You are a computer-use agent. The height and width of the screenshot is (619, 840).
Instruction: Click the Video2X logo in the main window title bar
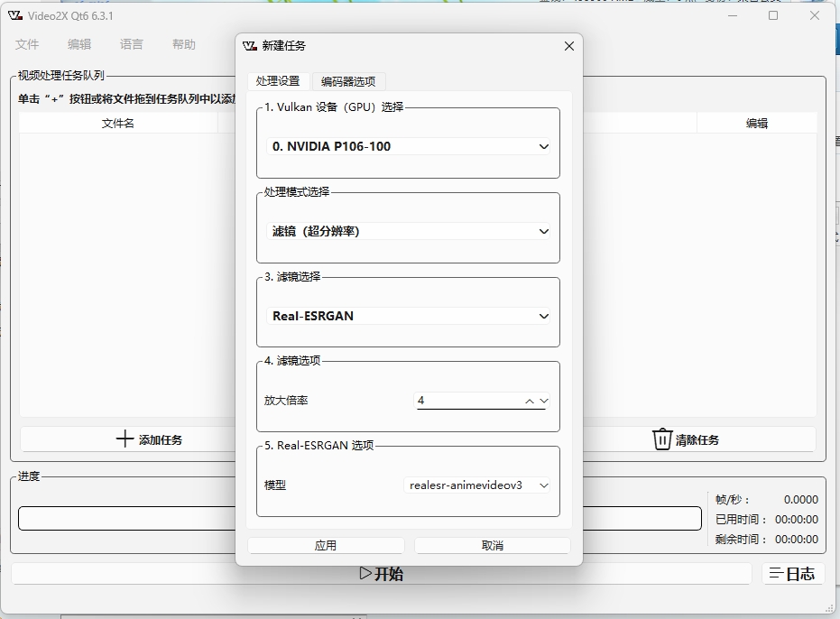click(x=14, y=15)
